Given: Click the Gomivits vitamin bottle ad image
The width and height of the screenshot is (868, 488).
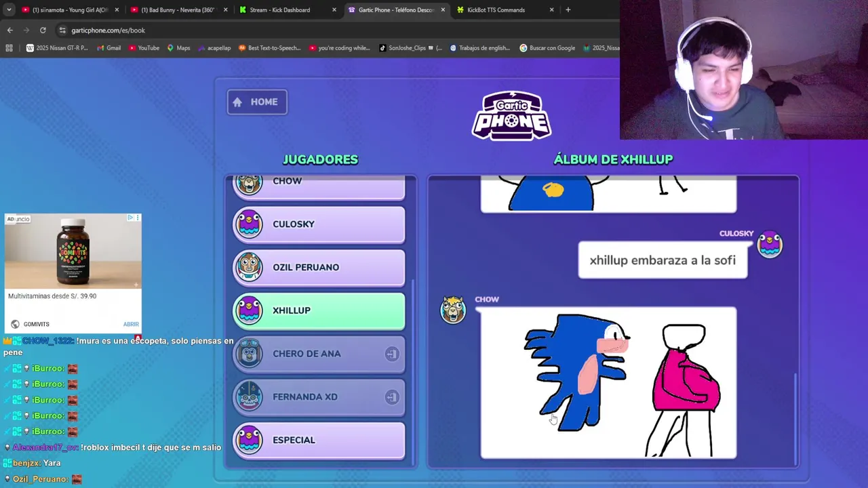Looking at the screenshot, I should tap(73, 251).
